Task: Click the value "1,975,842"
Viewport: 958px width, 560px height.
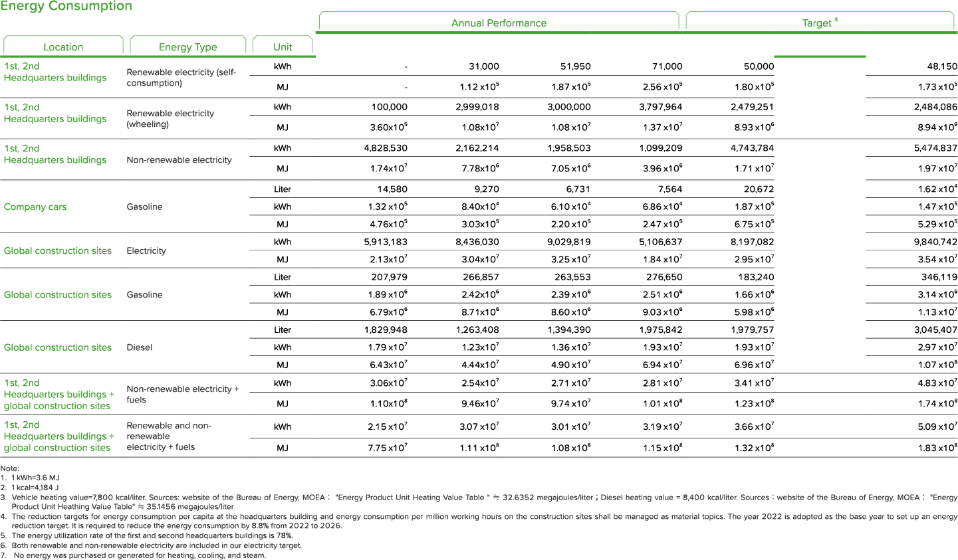Action: point(661,329)
